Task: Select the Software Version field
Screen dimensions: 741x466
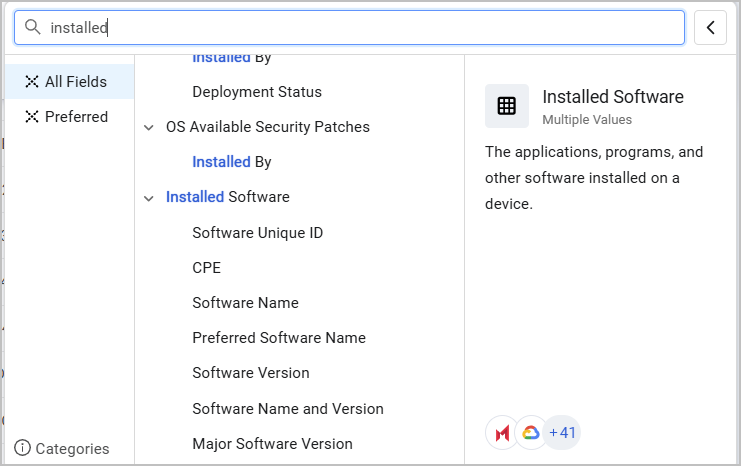Action: [251, 372]
